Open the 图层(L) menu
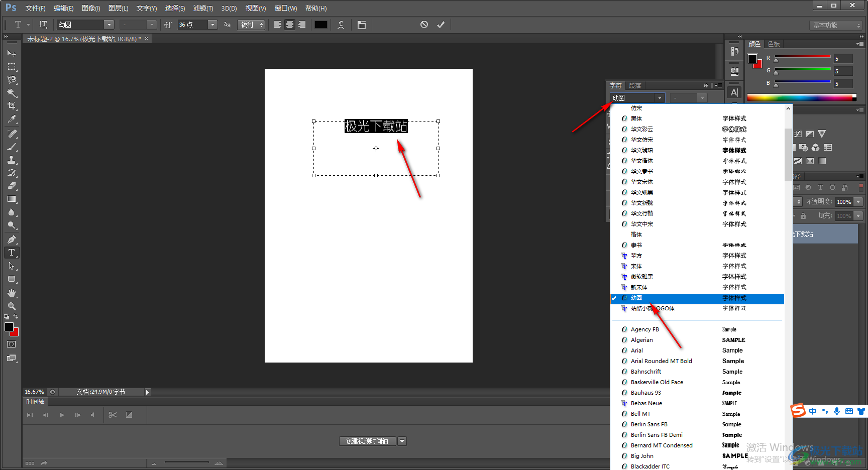Screen dimensions: 868x470 coord(119,8)
